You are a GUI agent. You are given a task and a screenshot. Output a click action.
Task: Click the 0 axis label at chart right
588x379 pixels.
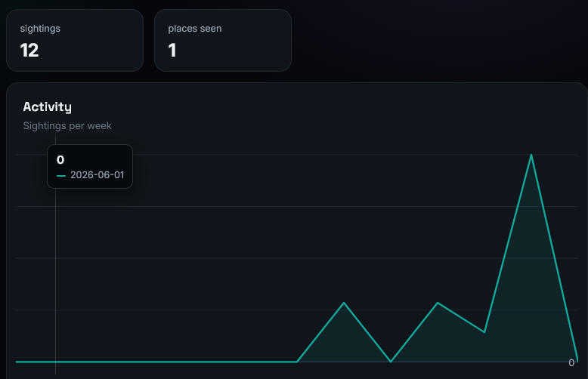pos(571,363)
